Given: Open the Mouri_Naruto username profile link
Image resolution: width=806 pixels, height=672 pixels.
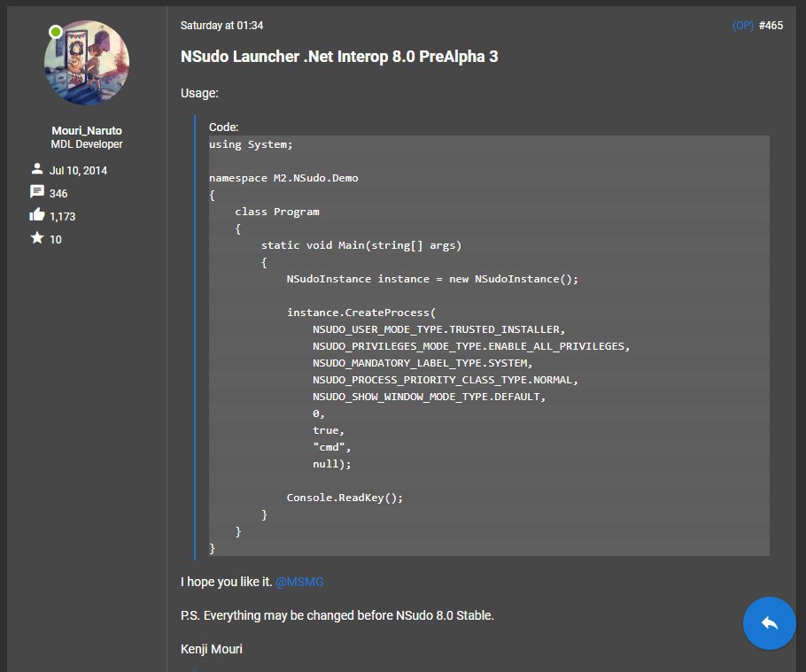Looking at the screenshot, I should (x=87, y=131).
